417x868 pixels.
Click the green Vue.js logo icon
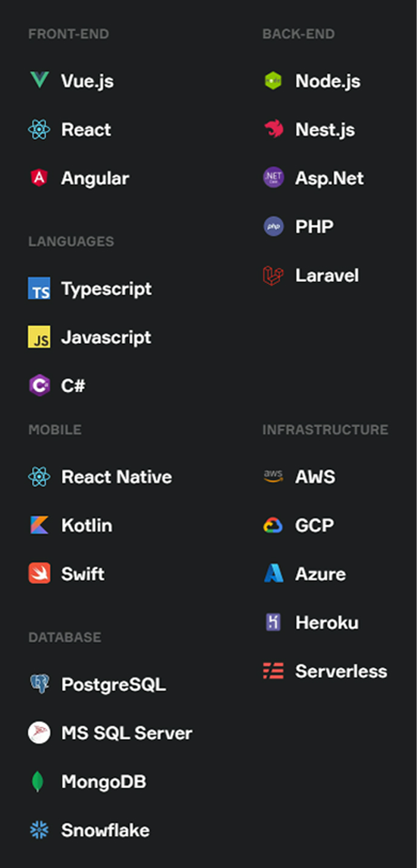(x=39, y=81)
